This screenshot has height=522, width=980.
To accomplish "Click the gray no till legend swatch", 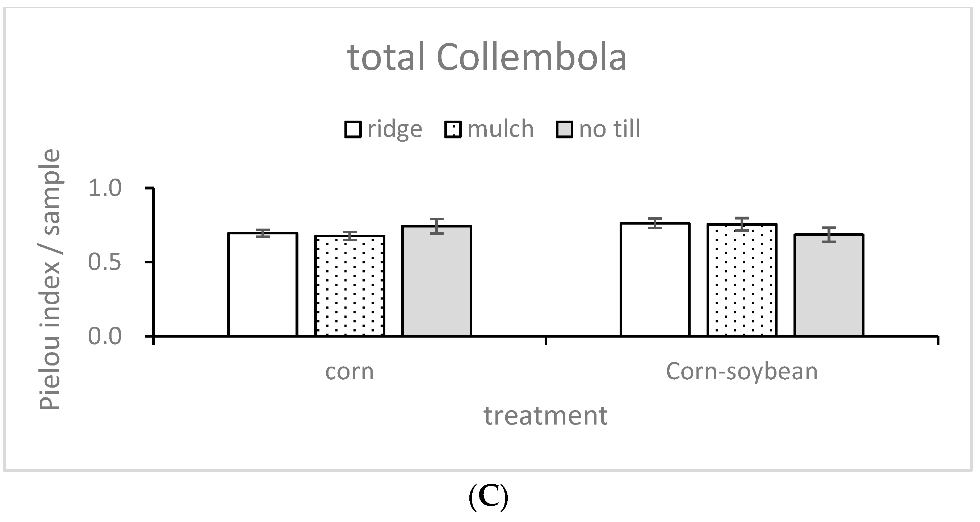I will click(564, 129).
